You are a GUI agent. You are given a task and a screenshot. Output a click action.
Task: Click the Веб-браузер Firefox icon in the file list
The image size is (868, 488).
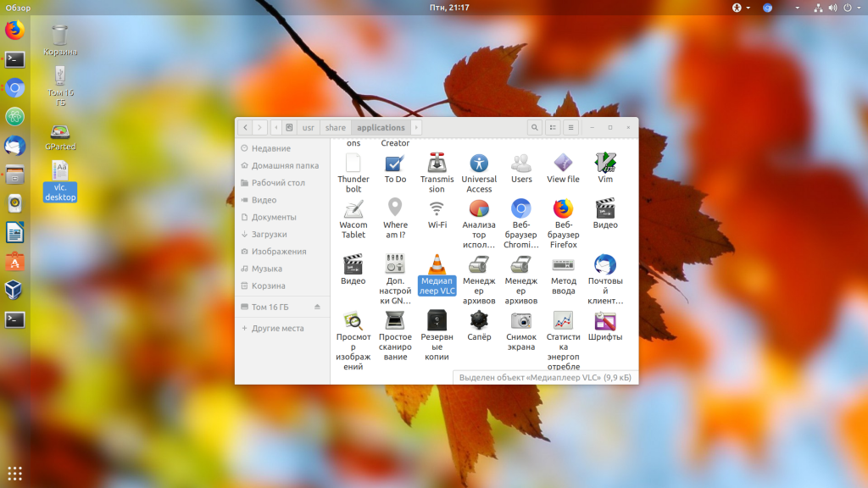pyautogui.click(x=563, y=208)
